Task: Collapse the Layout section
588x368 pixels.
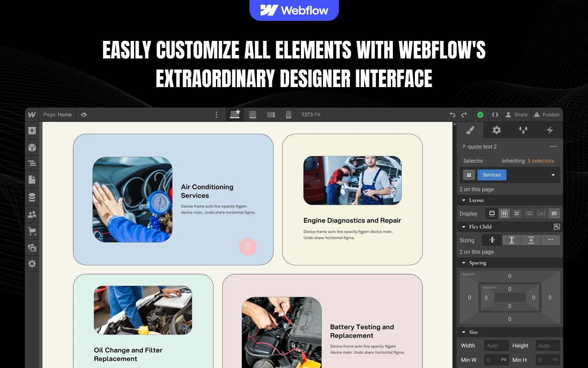Action: point(464,200)
